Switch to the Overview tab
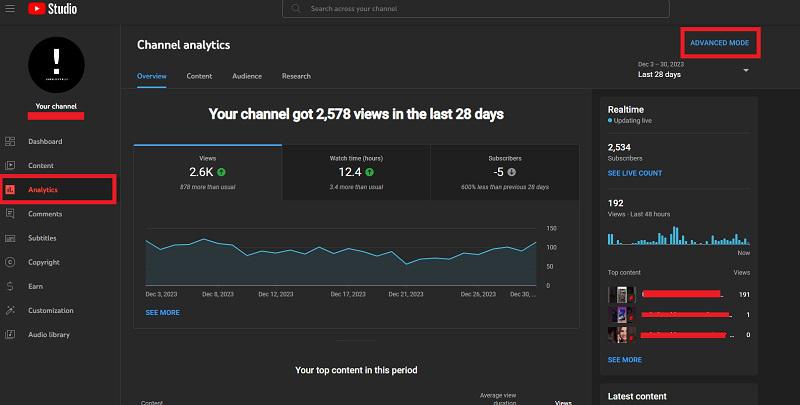Image resolution: width=800 pixels, height=405 pixels. (x=152, y=76)
